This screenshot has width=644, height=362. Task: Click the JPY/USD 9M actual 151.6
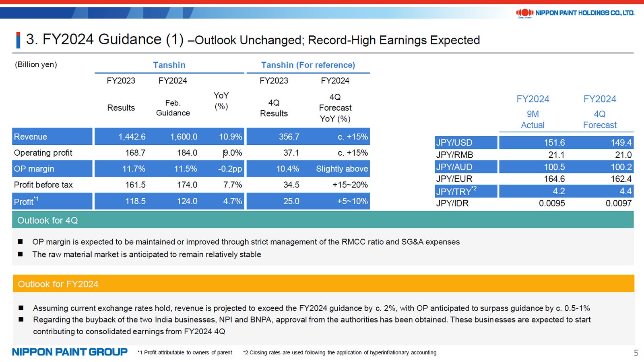[x=554, y=143]
